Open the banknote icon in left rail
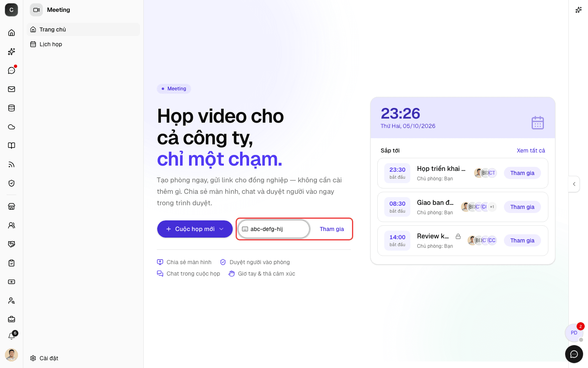This screenshot has height=368, width=588. click(x=11, y=282)
